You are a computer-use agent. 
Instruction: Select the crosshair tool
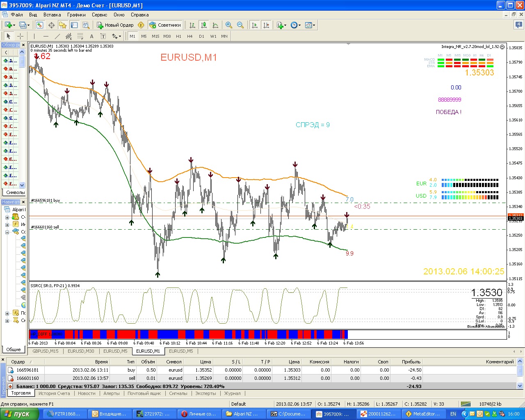20,36
